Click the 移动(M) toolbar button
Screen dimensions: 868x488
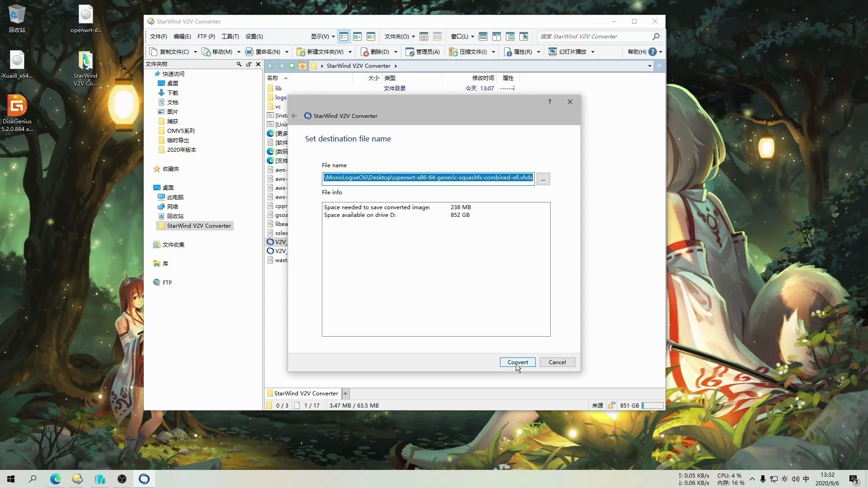point(217,52)
